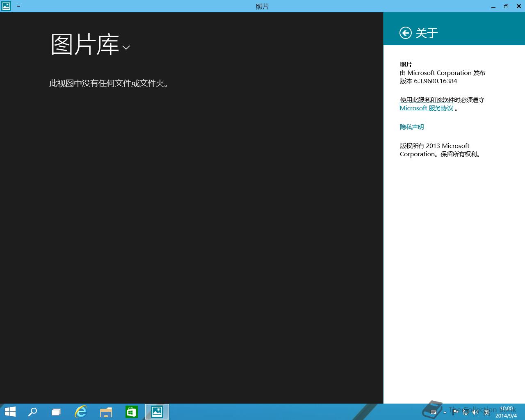Open the clock showing 2014/9/4
Screen dimensions: 525x420
(x=507, y=412)
